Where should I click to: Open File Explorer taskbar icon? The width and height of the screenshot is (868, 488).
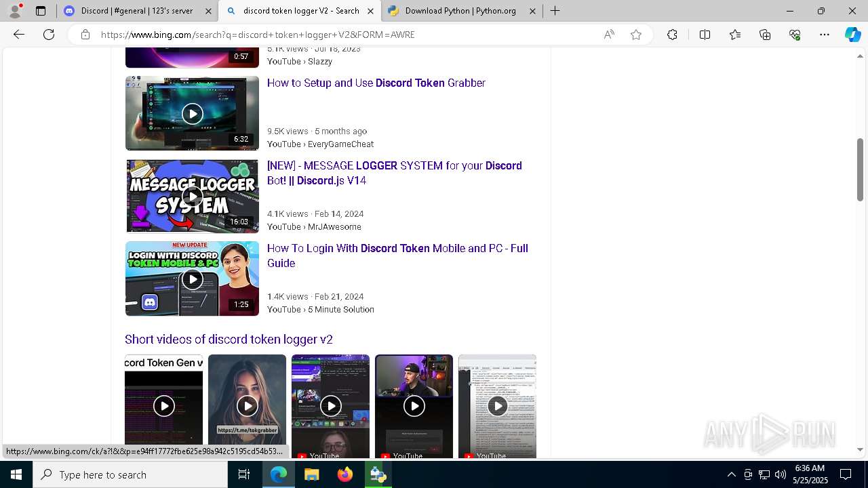311,474
